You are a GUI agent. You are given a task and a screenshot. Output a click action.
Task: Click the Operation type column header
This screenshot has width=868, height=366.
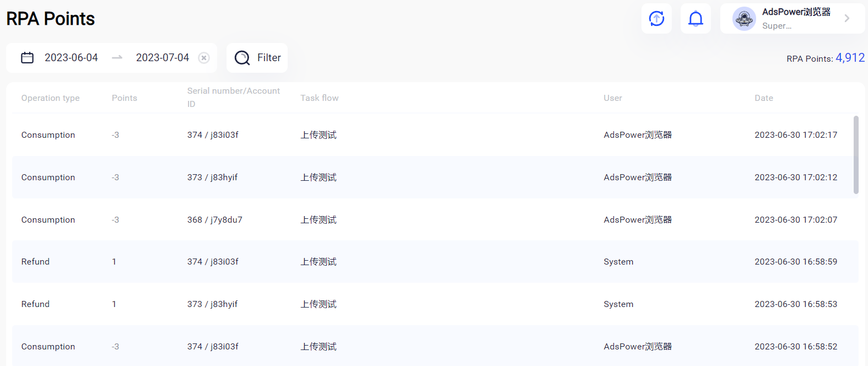coord(50,98)
